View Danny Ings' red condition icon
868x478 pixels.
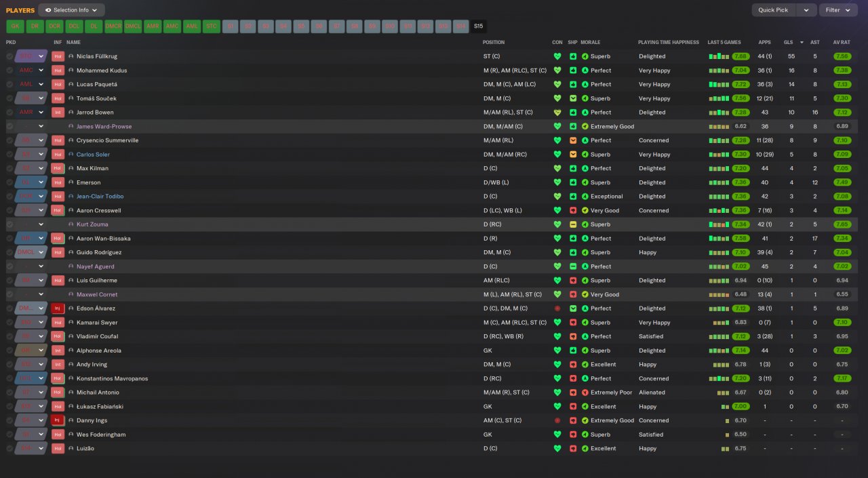coord(557,420)
